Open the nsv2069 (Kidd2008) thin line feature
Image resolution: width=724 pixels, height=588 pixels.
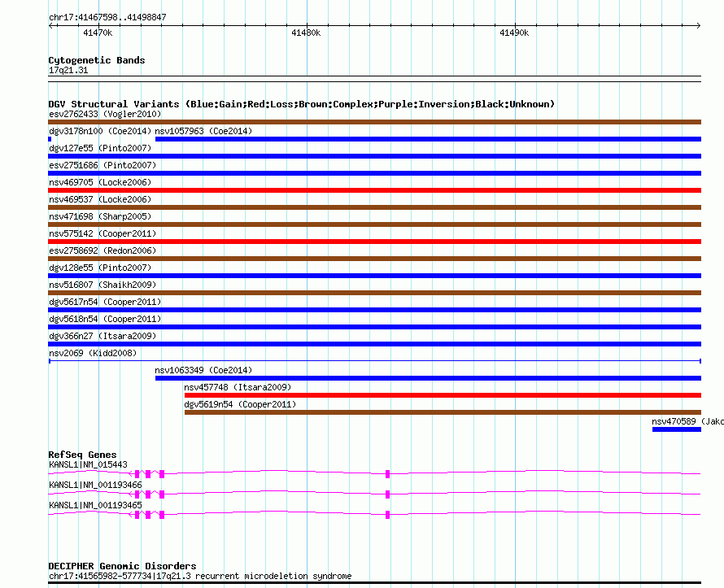(374, 360)
